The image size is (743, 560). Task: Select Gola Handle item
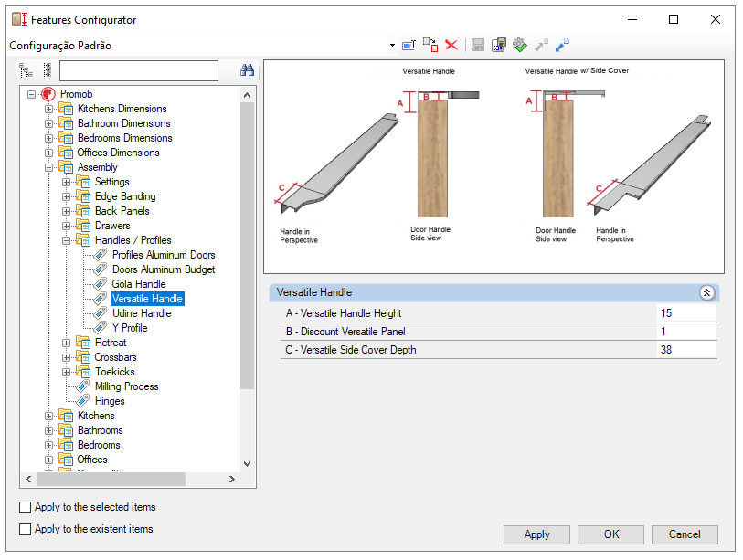coord(139,284)
